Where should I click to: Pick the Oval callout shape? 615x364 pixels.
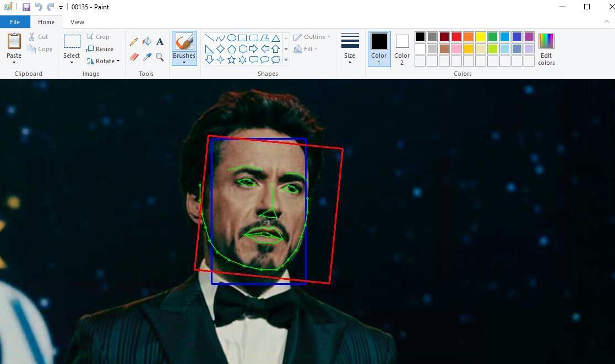[265, 59]
